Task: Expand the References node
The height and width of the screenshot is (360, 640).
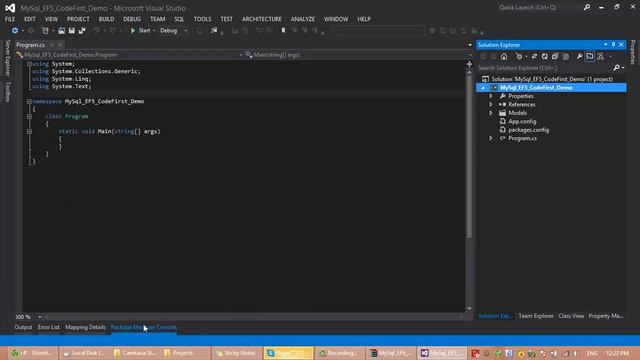Action: (x=491, y=104)
